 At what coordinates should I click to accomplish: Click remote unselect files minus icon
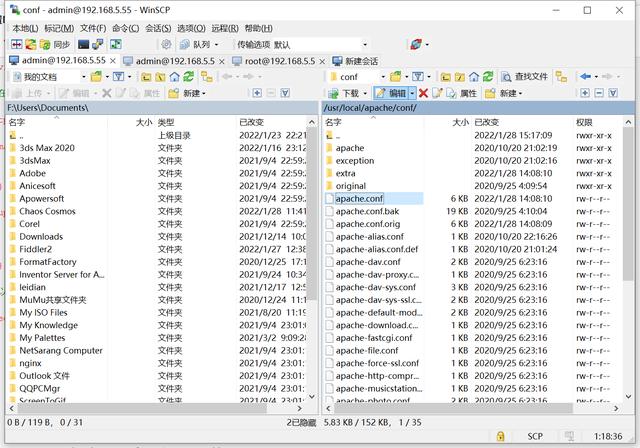pyautogui.click(x=599, y=93)
